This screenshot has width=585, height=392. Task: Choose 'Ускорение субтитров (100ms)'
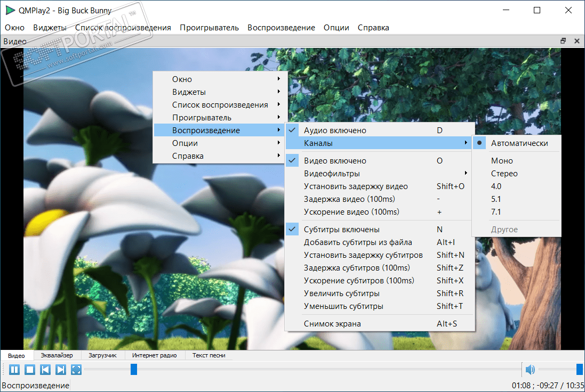380,281
